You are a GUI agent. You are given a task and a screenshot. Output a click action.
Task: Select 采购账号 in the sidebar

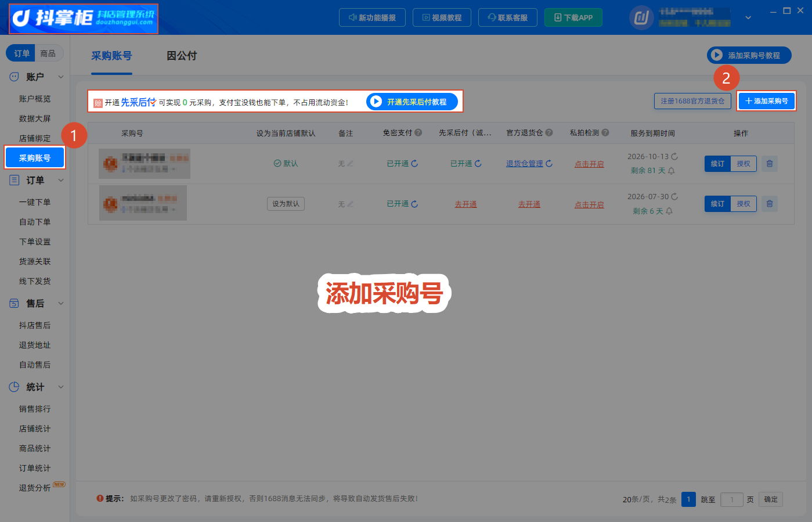[35, 158]
